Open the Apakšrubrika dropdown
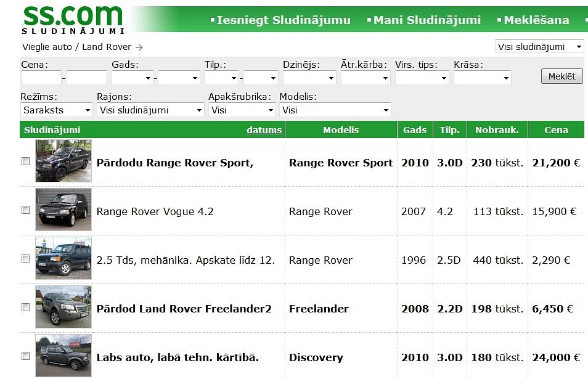This screenshot has width=588, height=379. coord(242,110)
